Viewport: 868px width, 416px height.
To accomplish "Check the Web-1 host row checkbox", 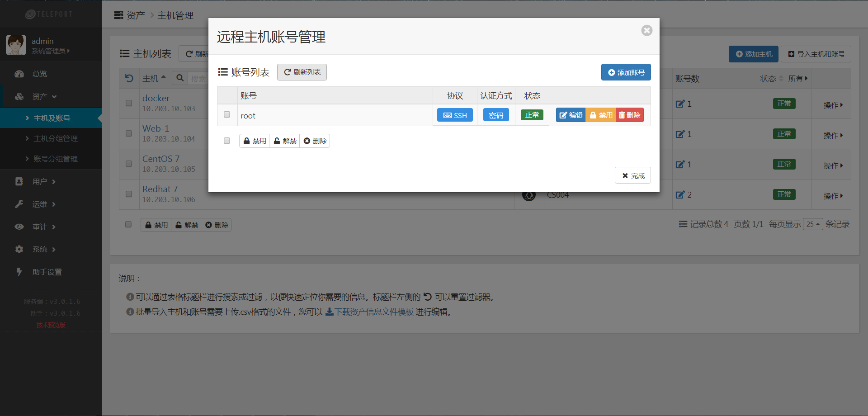I will click(129, 133).
